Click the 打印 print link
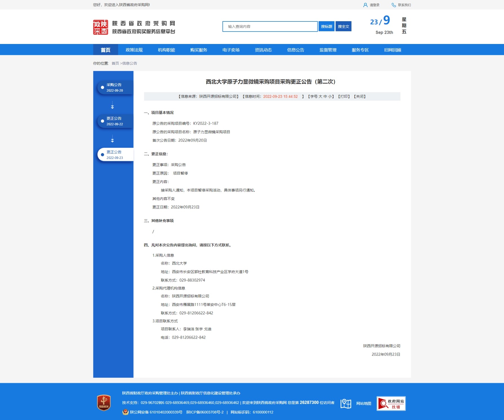504x420 pixels. 344,96
